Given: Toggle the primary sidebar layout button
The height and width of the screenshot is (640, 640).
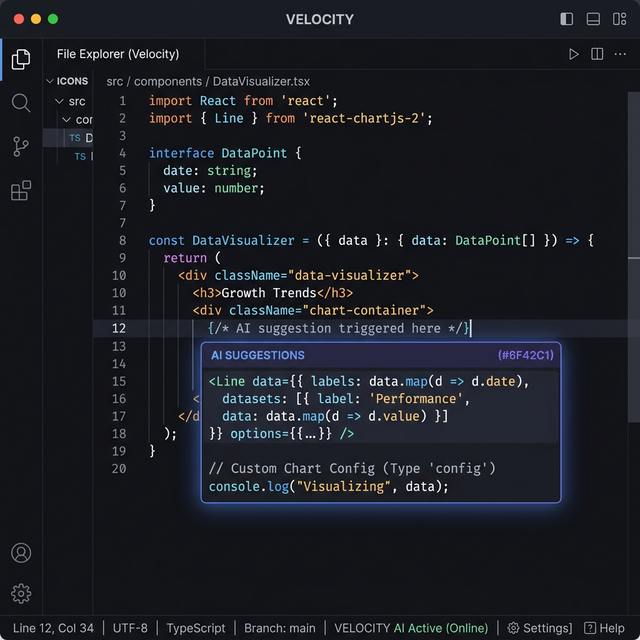Looking at the screenshot, I should (x=567, y=19).
